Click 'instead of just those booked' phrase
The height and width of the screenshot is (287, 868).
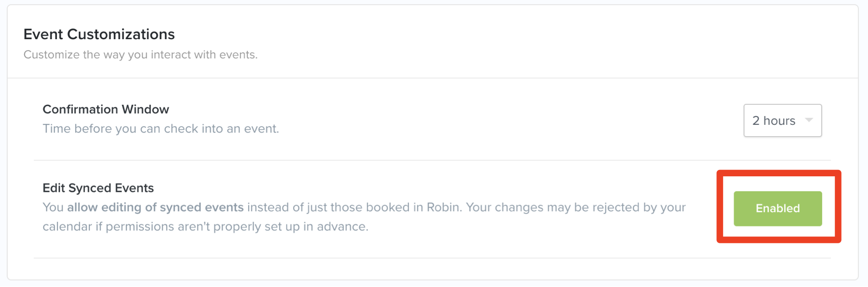click(x=329, y=207)
